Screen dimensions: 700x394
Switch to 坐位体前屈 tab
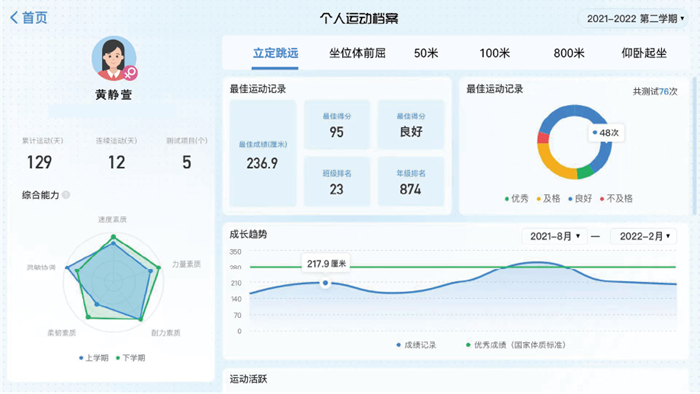(357, 53)
